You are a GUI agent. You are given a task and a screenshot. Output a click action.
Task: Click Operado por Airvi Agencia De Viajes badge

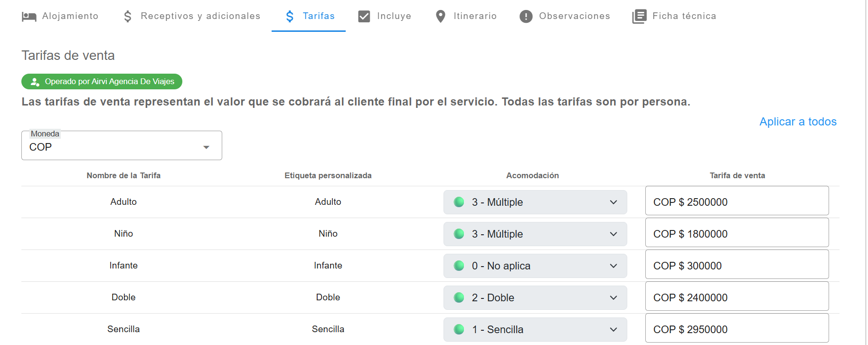pyautogui.click(x=102, y=81)
